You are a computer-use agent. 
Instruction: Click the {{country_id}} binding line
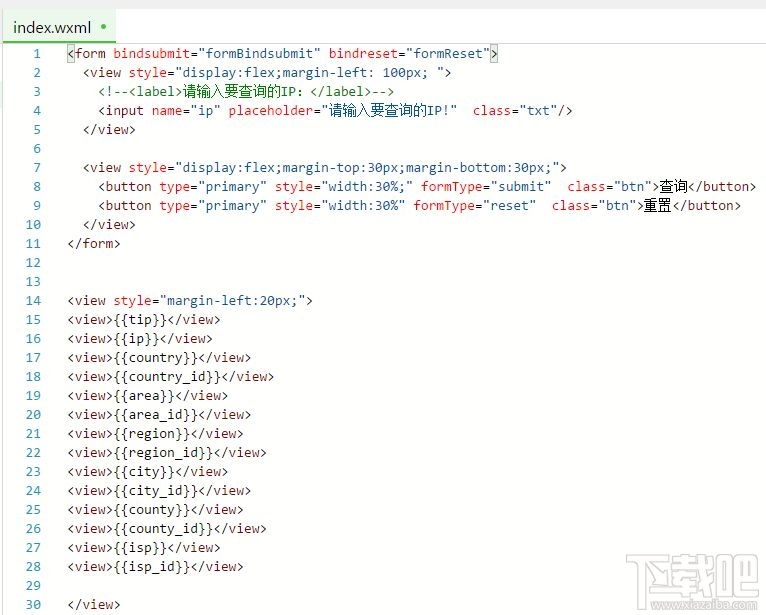point(171,377)
